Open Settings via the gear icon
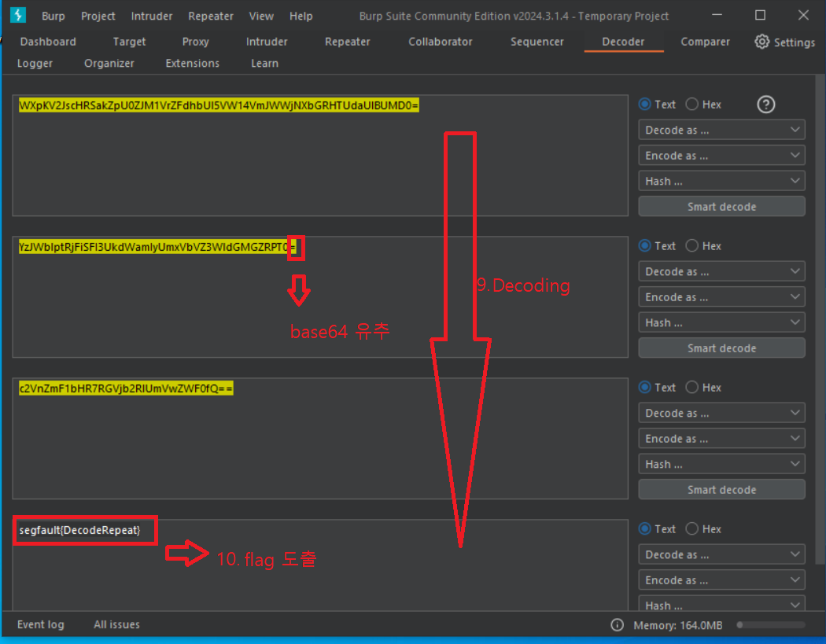The image size is (826, 644). pos(761,42)
